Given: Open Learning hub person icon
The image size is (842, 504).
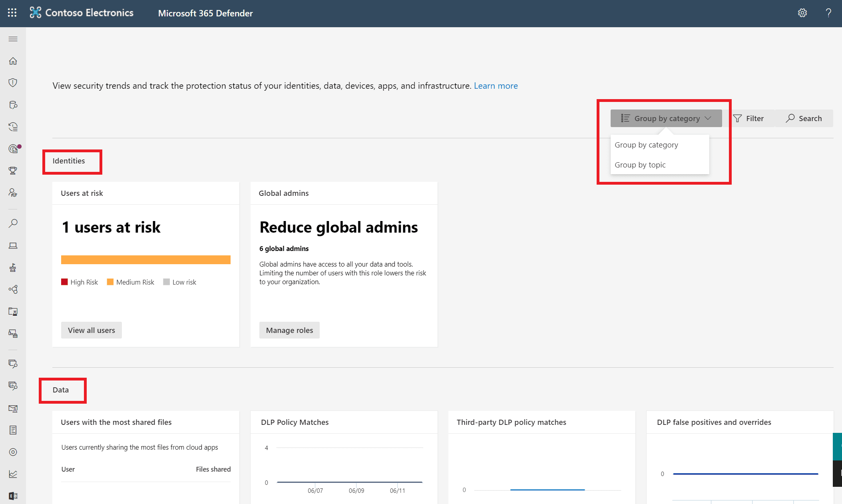Looking at the screenshot, I should [13, 193].
